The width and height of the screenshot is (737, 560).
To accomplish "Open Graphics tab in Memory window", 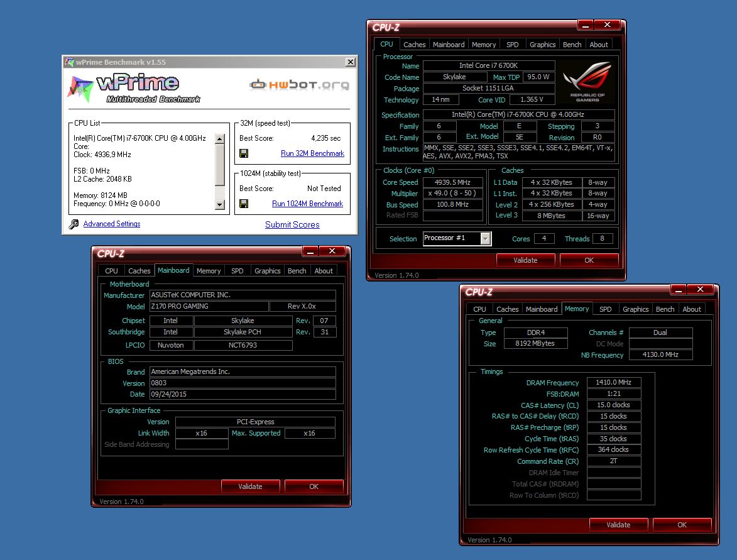I will point(635,309).
